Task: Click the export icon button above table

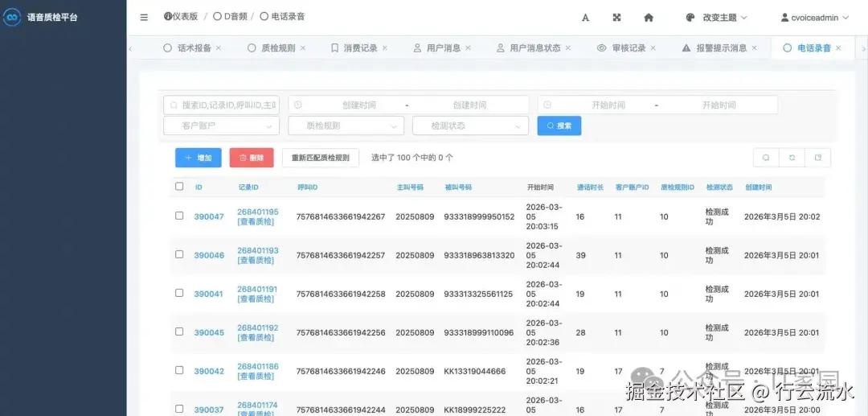Action: tap(817, 158)
